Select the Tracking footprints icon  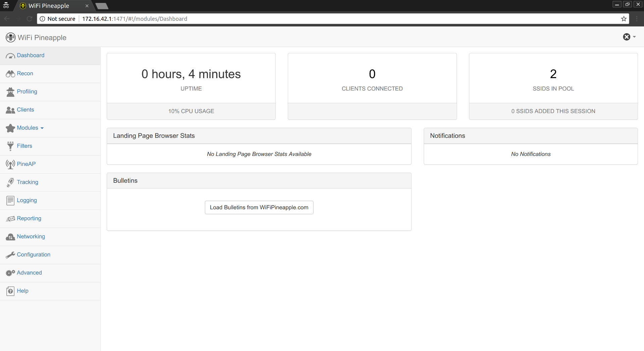tap(10, 182)
